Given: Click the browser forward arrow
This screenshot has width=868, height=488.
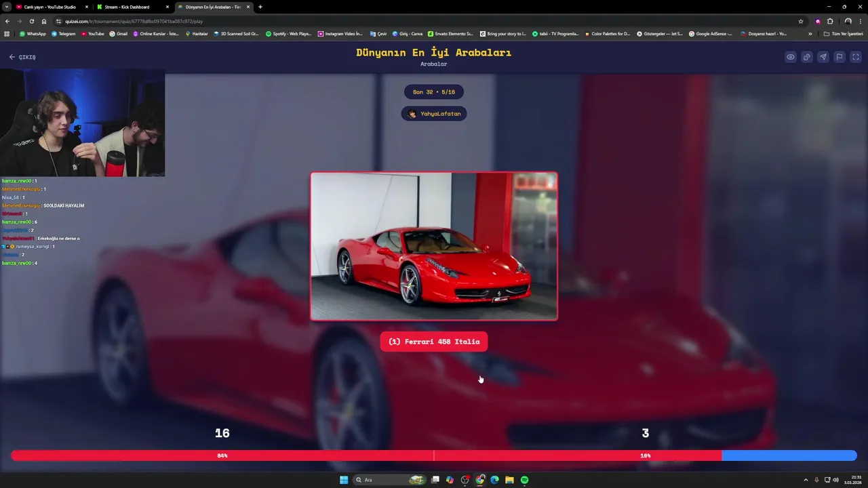Looking at the screenshot, I should [x=20, y=21].
